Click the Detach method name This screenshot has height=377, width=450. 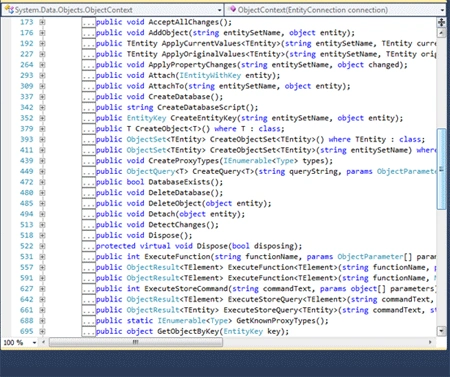[x=161, y=214]
